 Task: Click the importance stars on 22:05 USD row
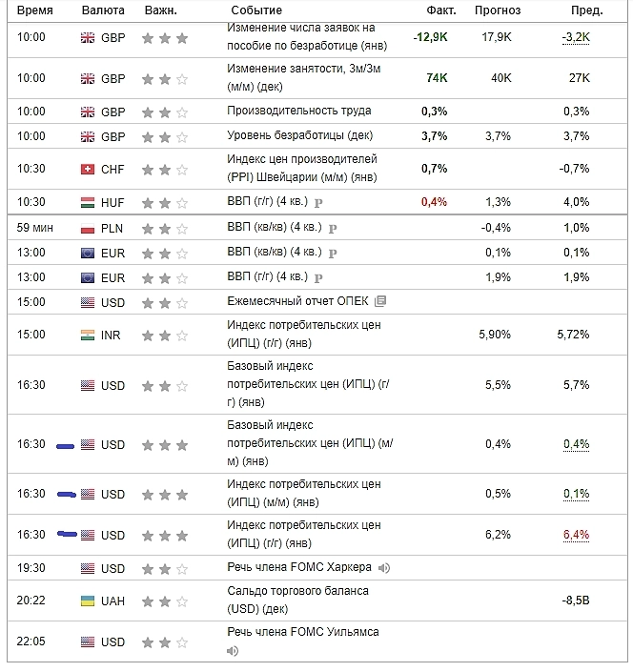tap(164, 642)
